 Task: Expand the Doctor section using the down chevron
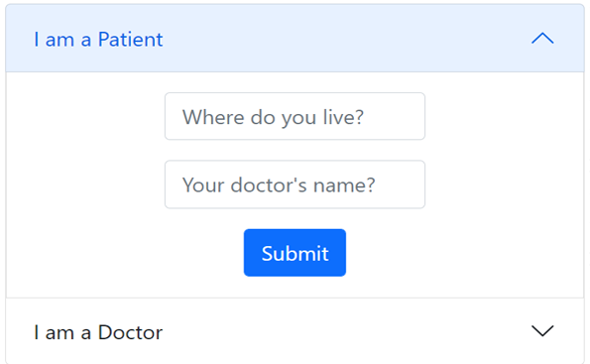click(x=542, y=331)
